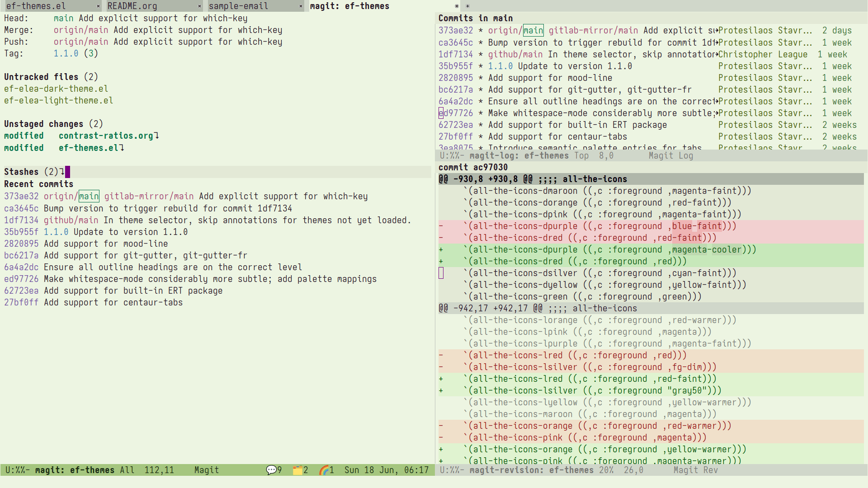The height and width of the screenshot is (488, 868).
Task: Click the speech bubble notification icon
Action: [271, 470]
